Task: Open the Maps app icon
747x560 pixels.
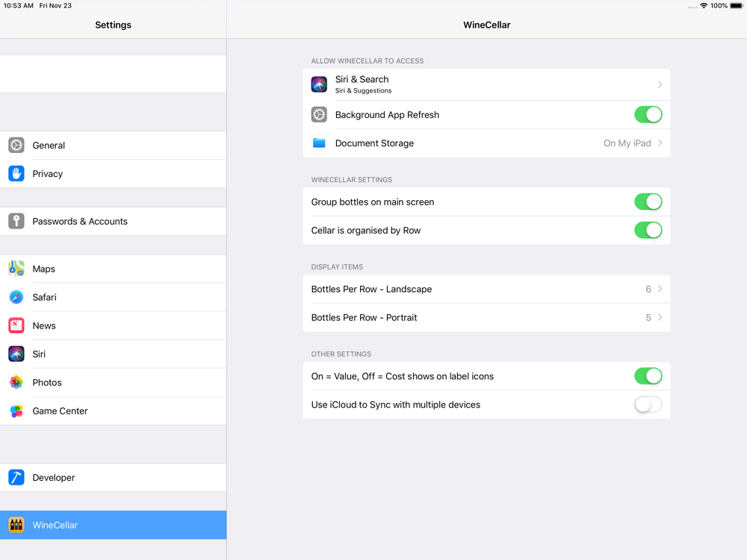Action: [16, 269]
